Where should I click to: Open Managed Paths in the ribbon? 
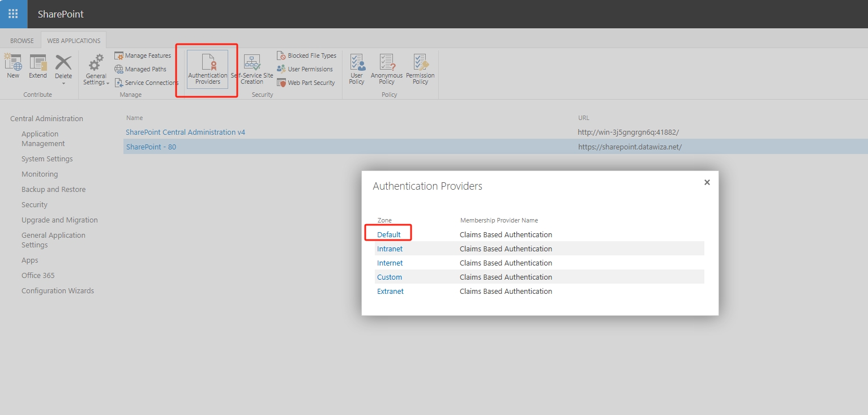(140, 69)
